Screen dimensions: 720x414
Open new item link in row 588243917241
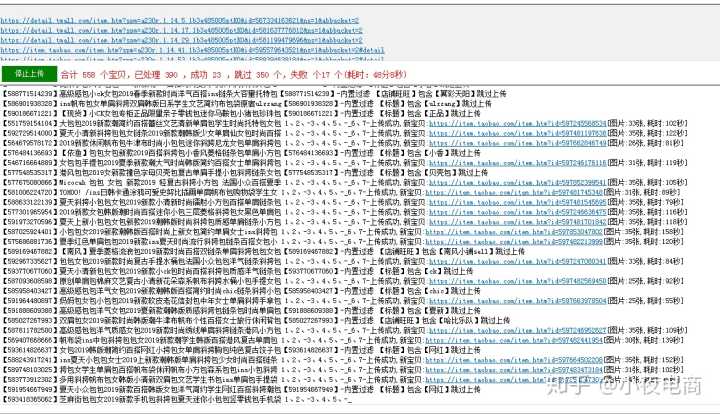pyautogui.click(x=514, y=360)
